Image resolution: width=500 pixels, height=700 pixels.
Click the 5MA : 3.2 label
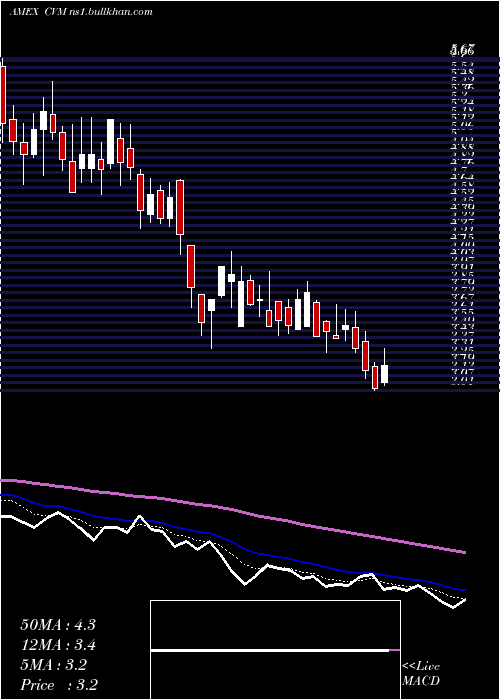[x=54, y=665]
